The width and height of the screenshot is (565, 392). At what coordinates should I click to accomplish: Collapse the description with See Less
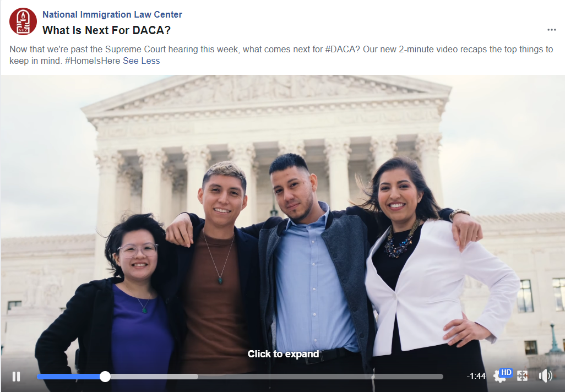tap(141, 61)
